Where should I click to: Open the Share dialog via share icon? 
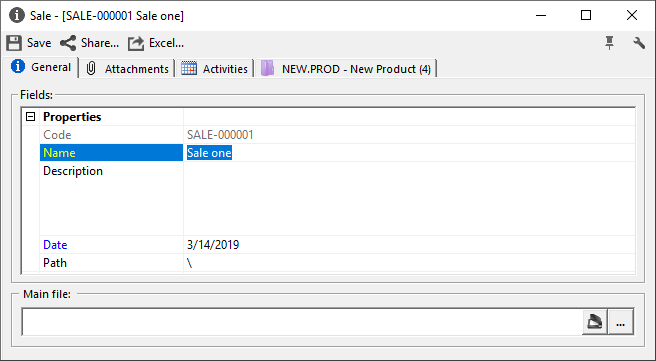tap(68, 43)
